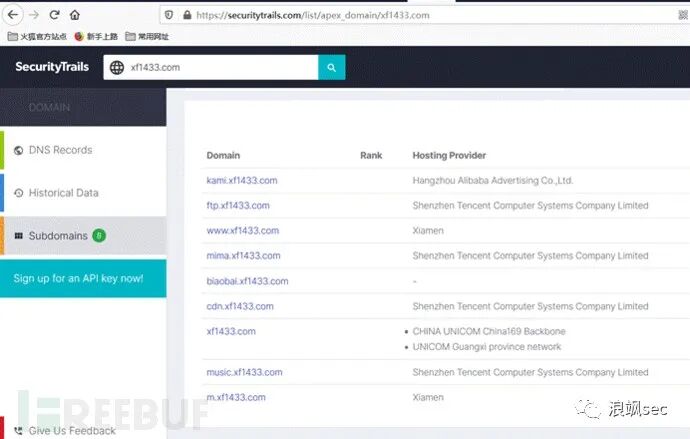This screenshot has width=690, height=439.
Task: Open the music.xf1433.com link
Action: 244,372
